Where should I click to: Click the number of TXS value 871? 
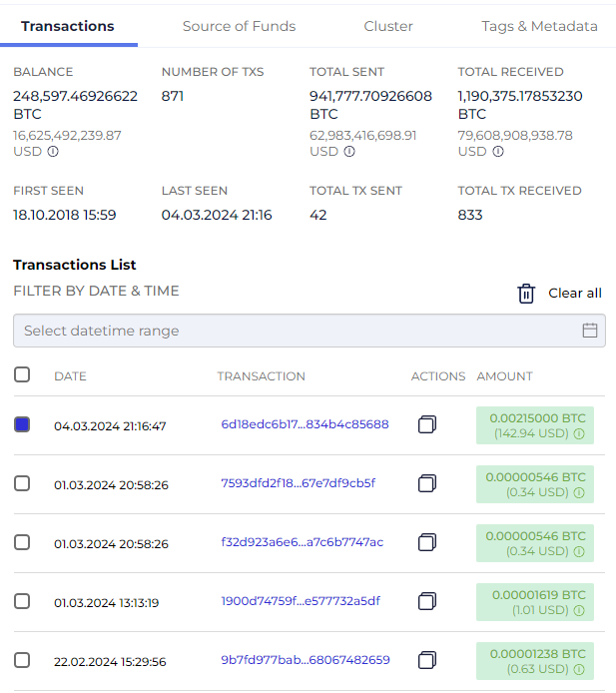[x=173, y=96]
